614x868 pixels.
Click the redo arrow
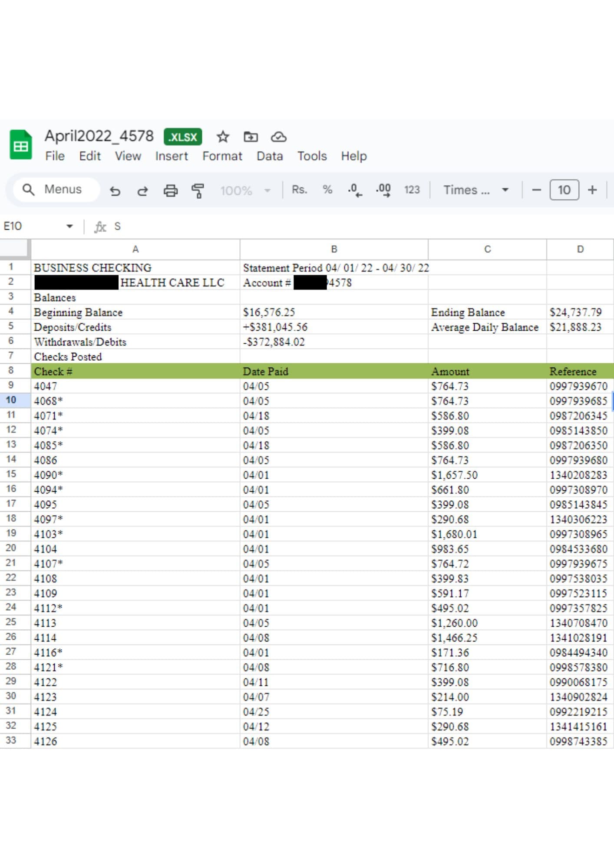pos(142,191)
